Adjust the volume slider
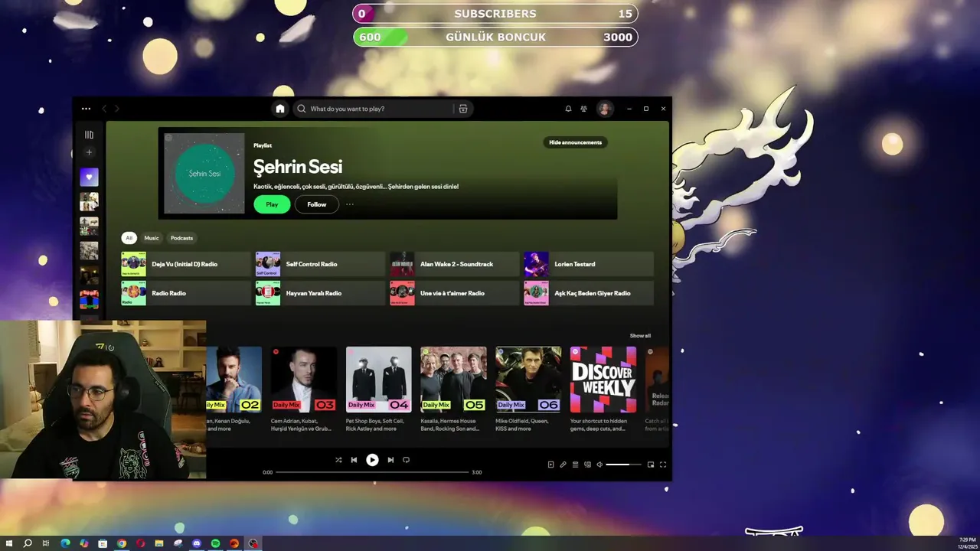The image size is (980, 551). pyautogui.click(x=624, y=465)
